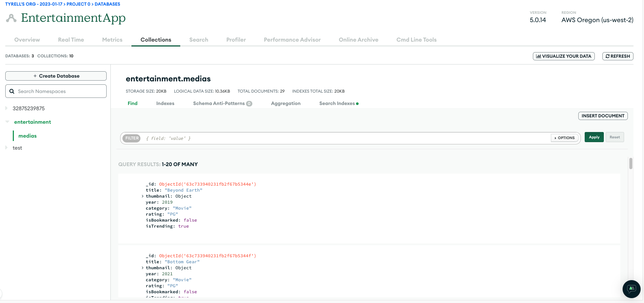The width and height of the screenshot is (644, 303).
Task: Click STORAGE SIZE: 20KB stat
Action: tap(146, 91)
